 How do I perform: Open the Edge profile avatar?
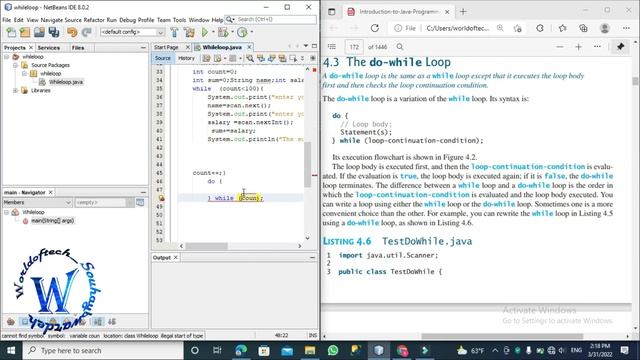click(x=604, y=28)
